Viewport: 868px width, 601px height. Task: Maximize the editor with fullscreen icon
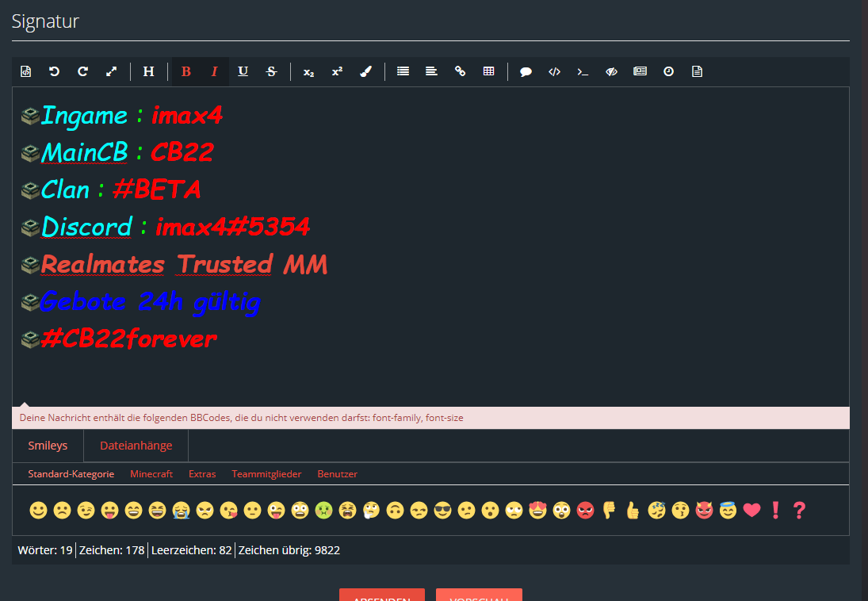point(111,71)
